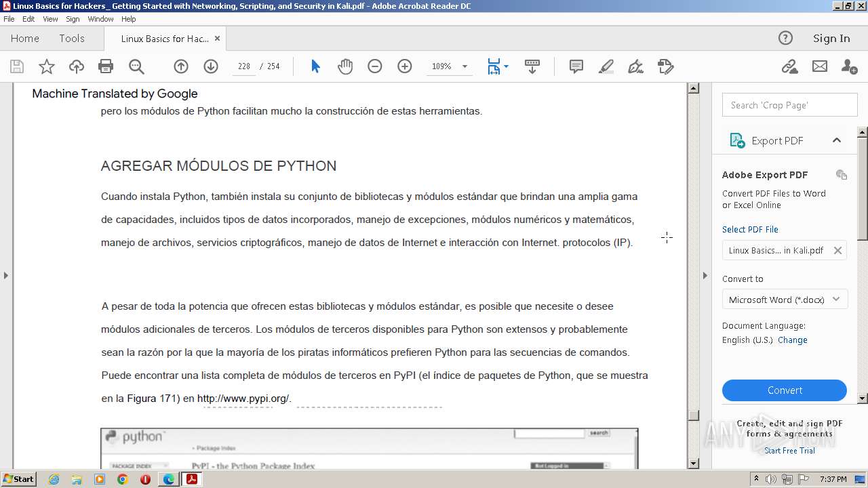Open Help question mark icon
Viewport: 868px width, 488px height.
(785, 38)
